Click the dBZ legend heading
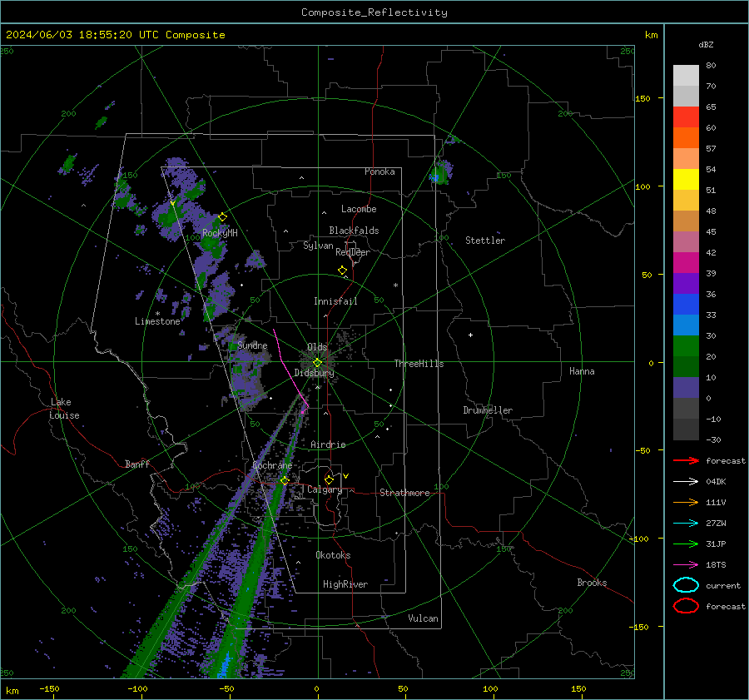The image size is (749, 700). [706, 44]
